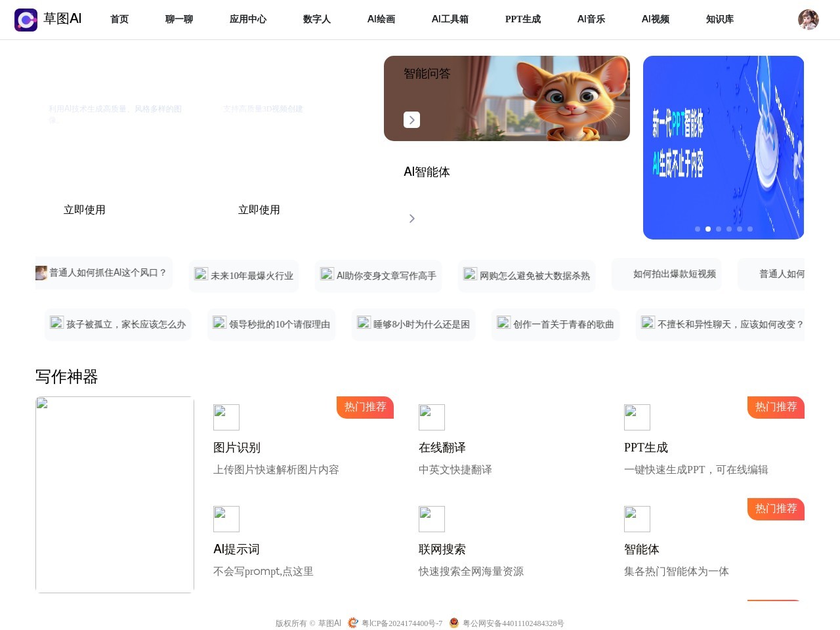Click the 图片识别 tool icon

226,417
